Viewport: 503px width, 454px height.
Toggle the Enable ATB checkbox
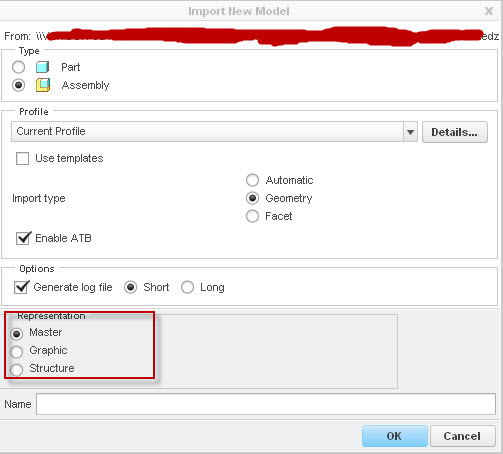tap(23, 238)
